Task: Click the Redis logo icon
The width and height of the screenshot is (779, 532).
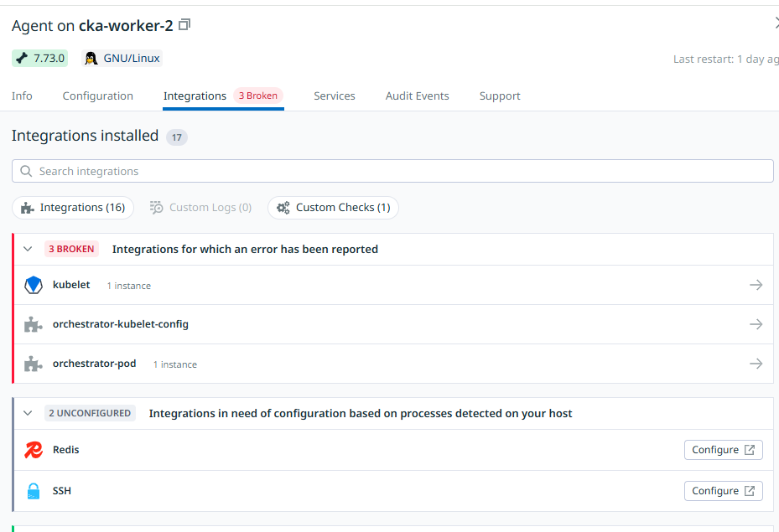Action: point(34,450)
